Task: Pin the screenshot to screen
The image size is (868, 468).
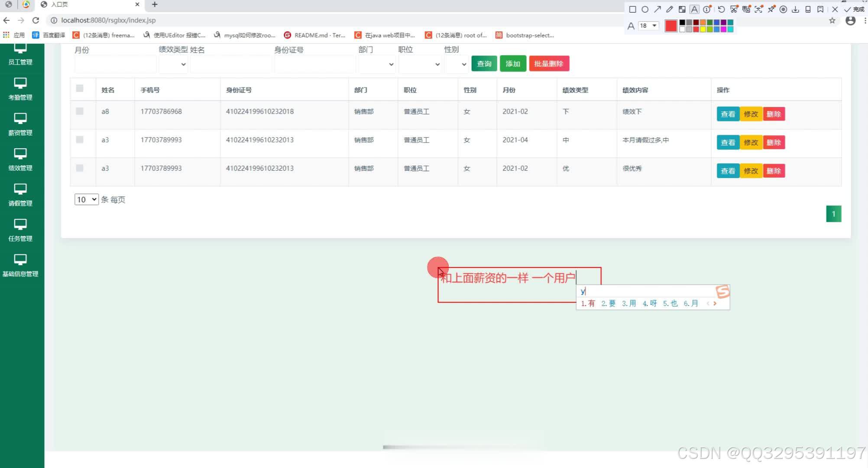Action: [771, 9]
